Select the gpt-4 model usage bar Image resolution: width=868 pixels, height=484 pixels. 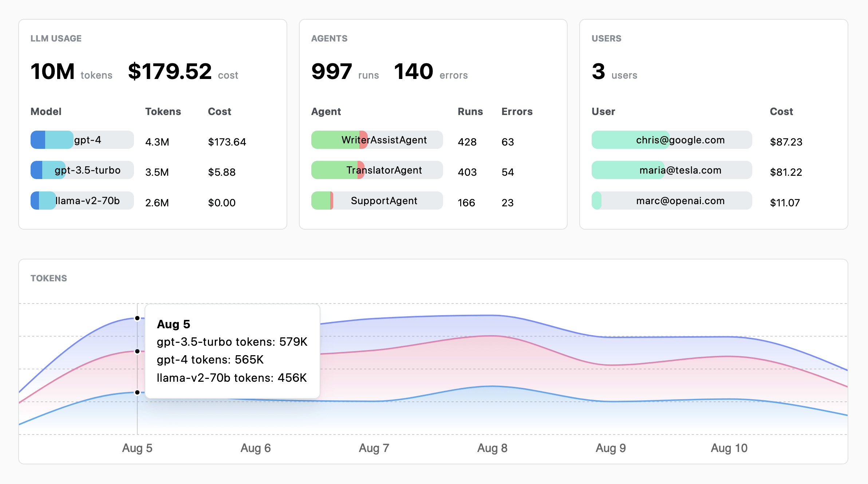pos(82,140)
